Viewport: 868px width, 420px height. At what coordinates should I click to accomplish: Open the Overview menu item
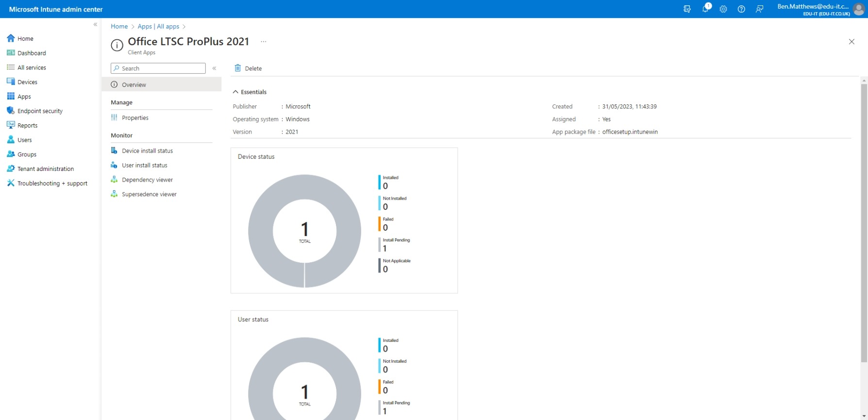pos(162,84)
